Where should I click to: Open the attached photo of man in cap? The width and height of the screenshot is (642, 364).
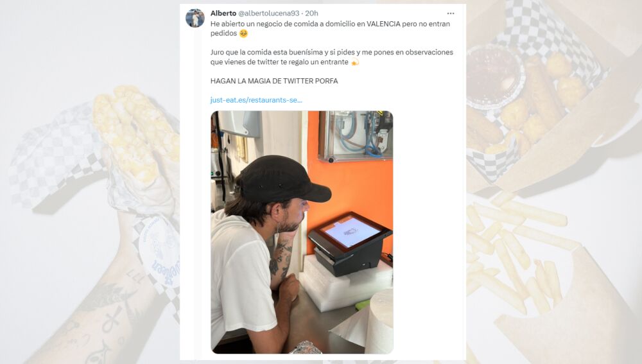pos(302,232)
